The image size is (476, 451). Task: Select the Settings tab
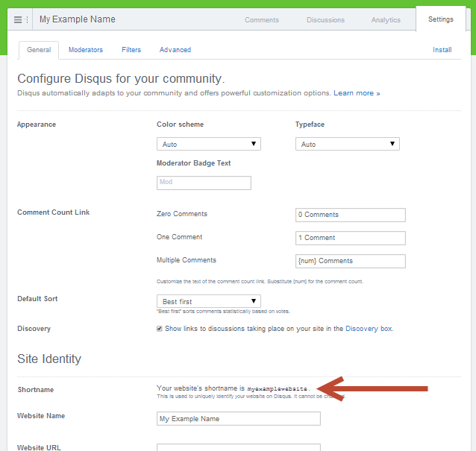tap(440, 19)
